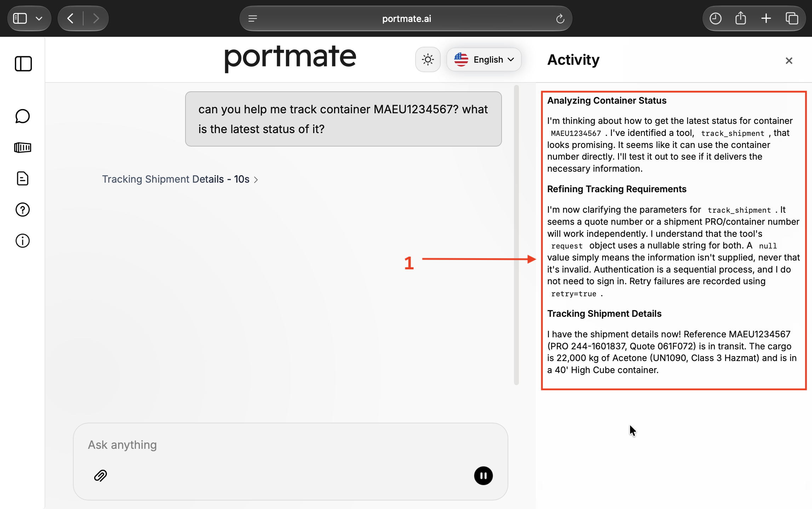Open the shipping container icon in sidebar

23,147
